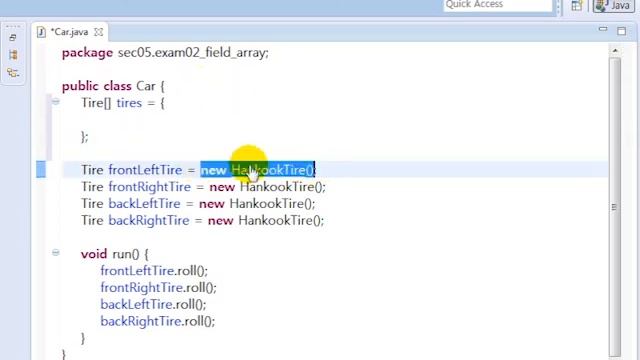
Task: Click the backRightTire field declaration
Action: click(x=202, y=221)
